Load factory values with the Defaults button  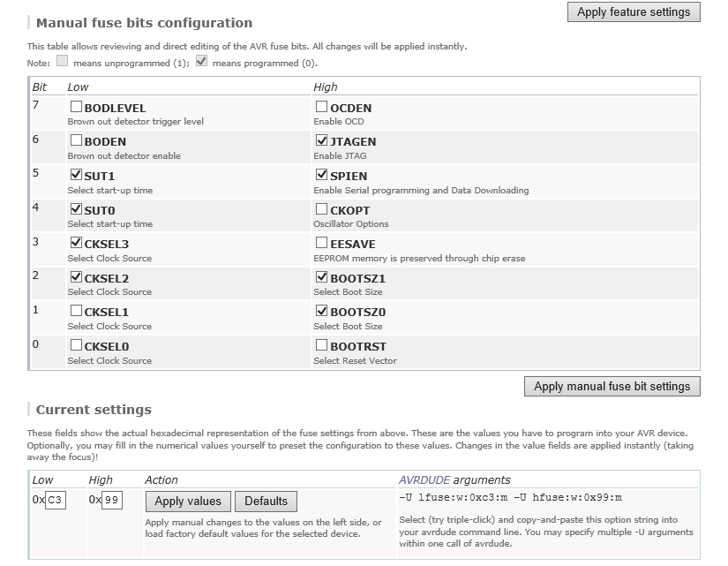(x=266, y=502)
